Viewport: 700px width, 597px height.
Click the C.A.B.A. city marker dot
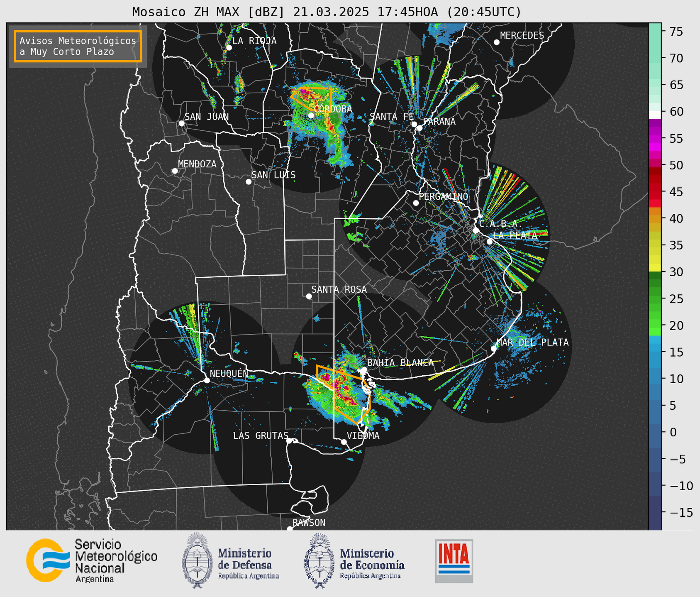(x=476, y=230)
